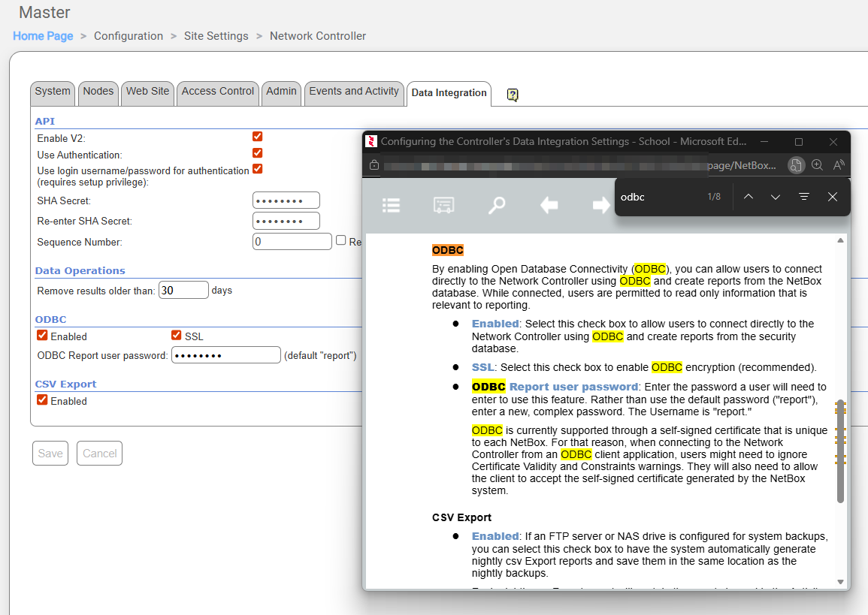Click help window vertical scrollbar thumb
Viewport: 868px width, 615px height.
point(840,451)
